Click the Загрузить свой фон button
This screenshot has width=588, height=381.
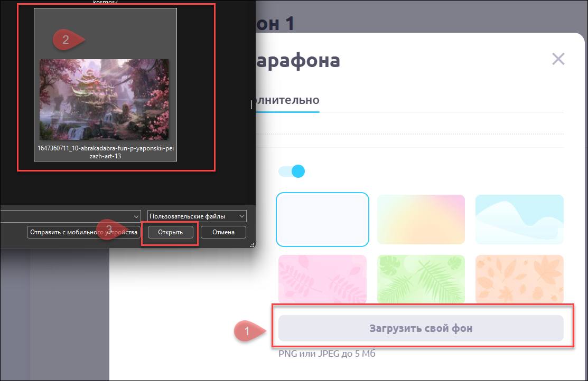tap(421, 328)
